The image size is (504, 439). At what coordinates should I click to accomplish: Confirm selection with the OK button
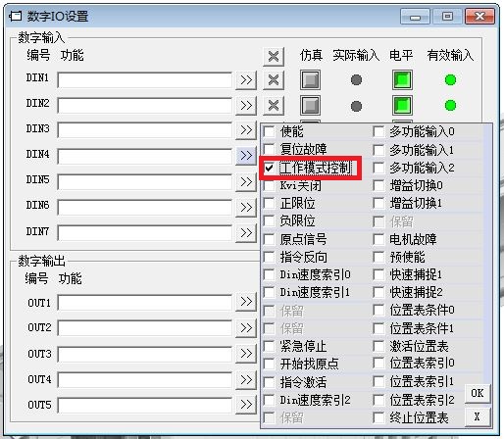click(478, 393)
